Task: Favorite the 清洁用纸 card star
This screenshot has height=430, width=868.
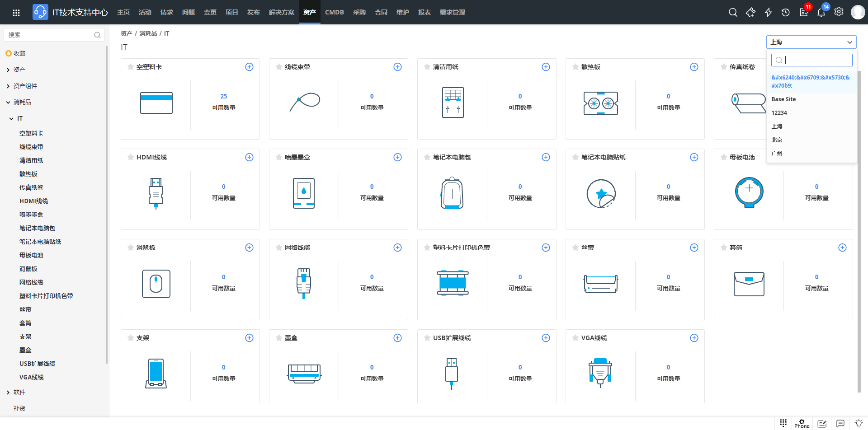Action: [x=427, y=67]
